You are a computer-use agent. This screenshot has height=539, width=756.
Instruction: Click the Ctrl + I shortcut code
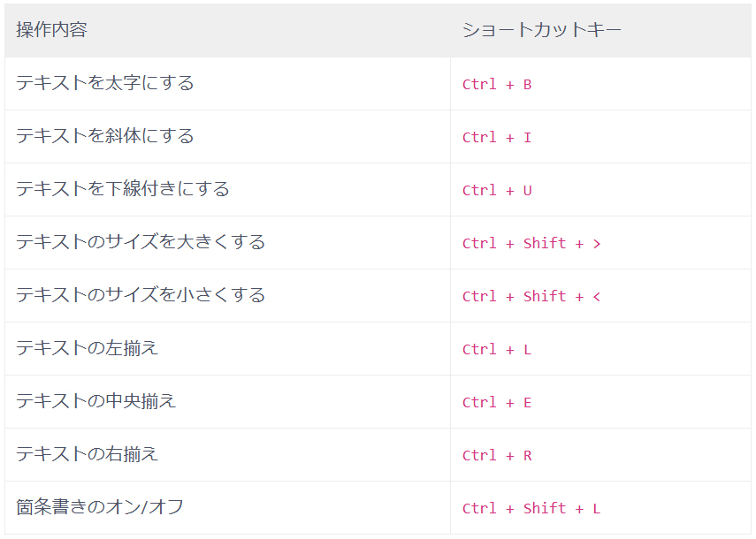coord(497,138)
